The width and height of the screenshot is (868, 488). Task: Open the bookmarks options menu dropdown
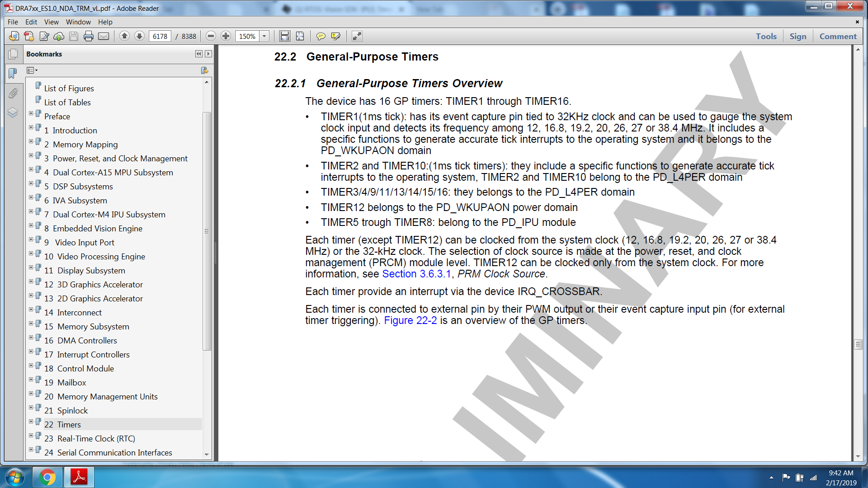click(x=32, y=70)
